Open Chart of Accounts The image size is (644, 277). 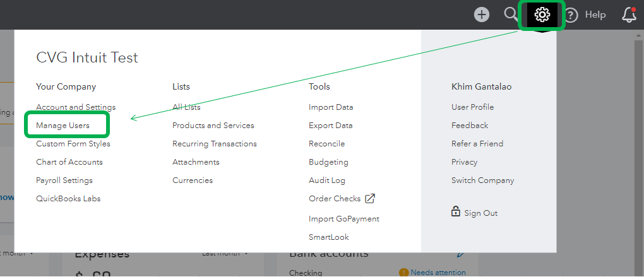pyautogui.click(x=69, y=162)
